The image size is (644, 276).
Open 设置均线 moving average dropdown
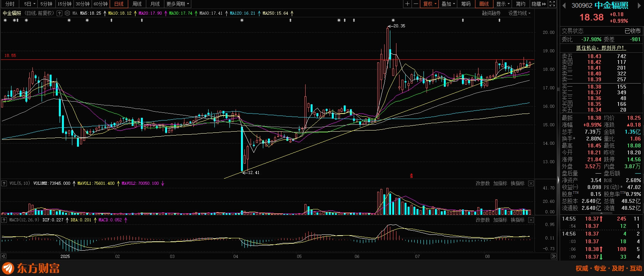coord(519,13)
